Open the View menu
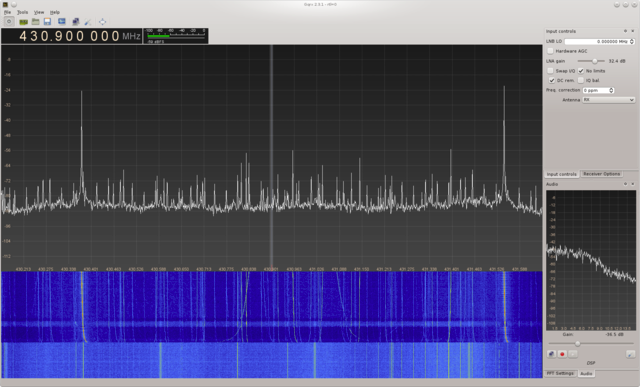 39,12
